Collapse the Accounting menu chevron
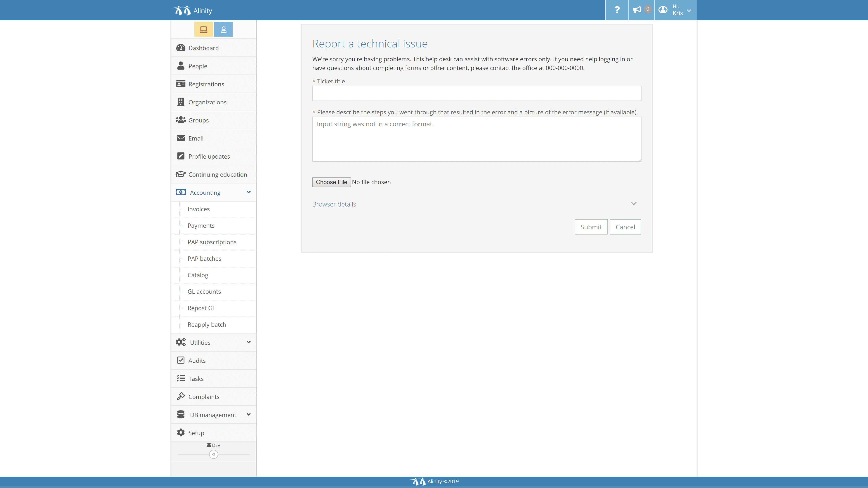Image resolution: width=868 pixels, height=488 pixels. coord(249,192)
